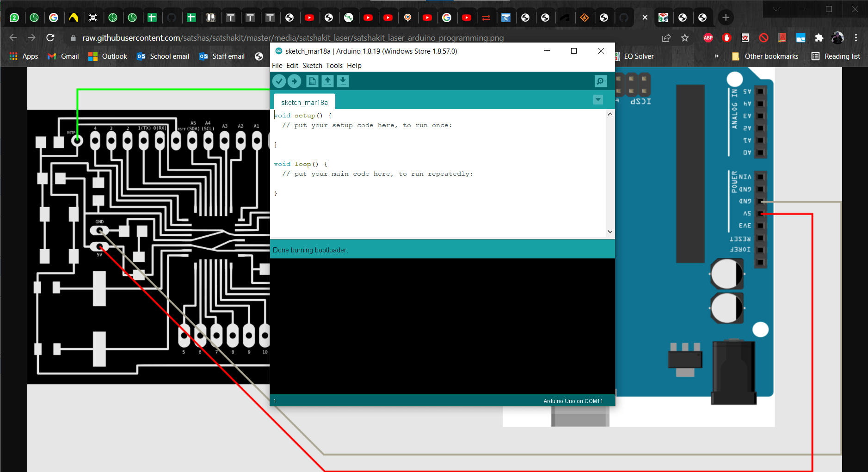Click the Share this page icon
868x472 pixels.
pos(666,38)
